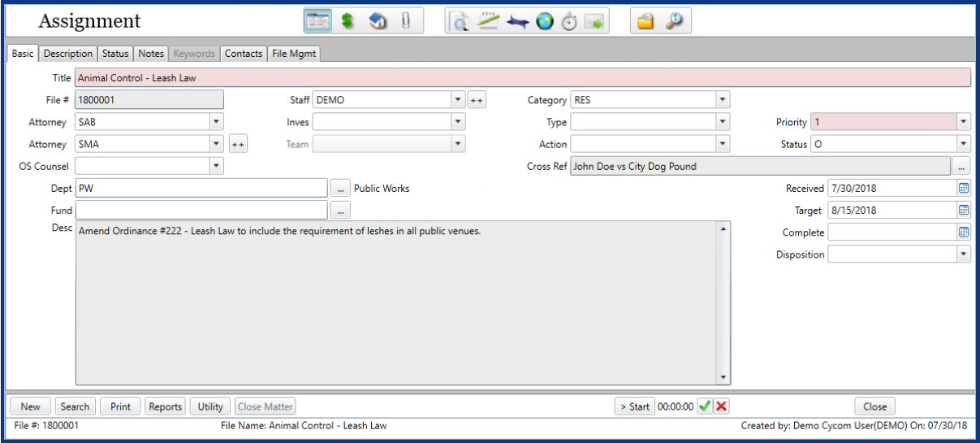Click the 'Public Works' department label

click(382, 188)
